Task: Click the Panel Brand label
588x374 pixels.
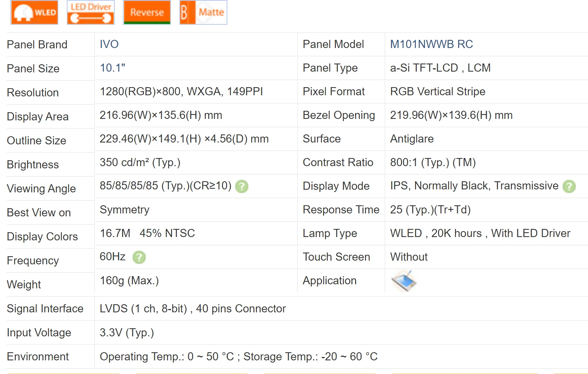Action: pyautogui.click(x=37, y=45)
